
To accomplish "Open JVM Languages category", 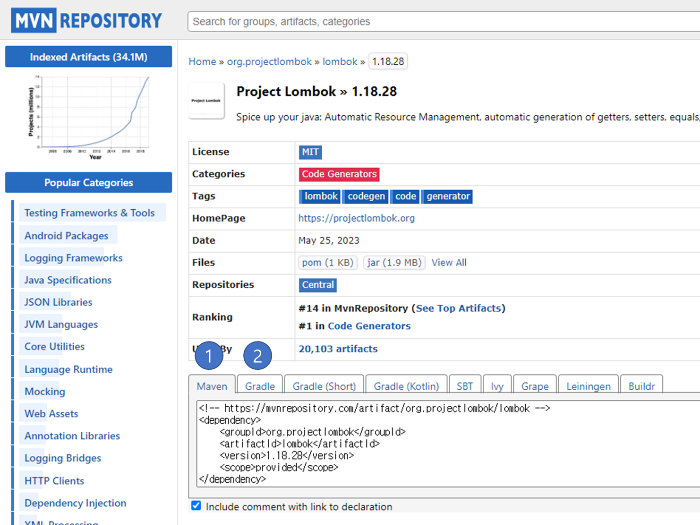I will (61, 325).
